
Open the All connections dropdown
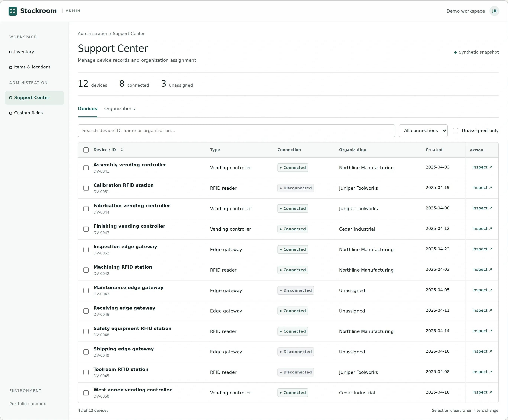pyautogui.click(x=423, y=131)
